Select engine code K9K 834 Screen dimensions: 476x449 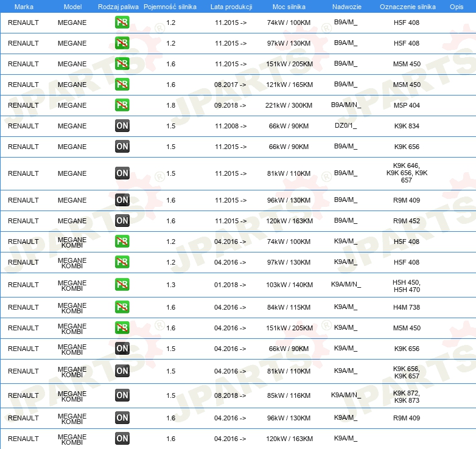point(407,126)
